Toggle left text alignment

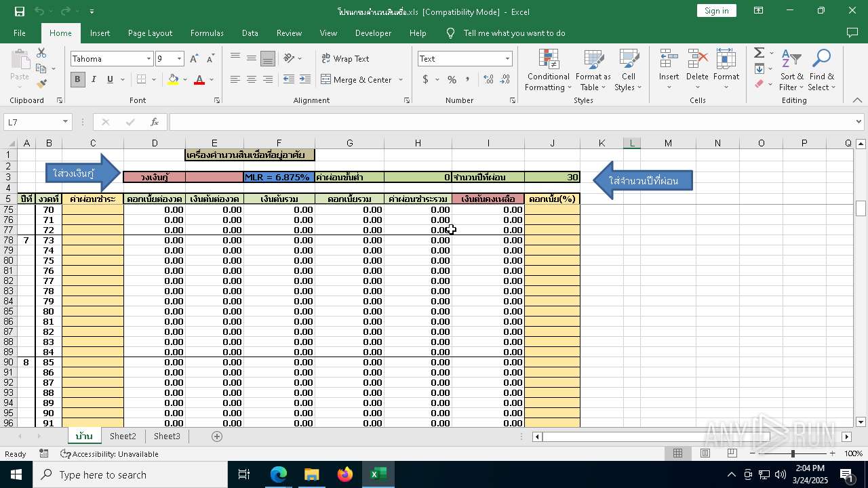pyautogui.click(x=235, y=79)
